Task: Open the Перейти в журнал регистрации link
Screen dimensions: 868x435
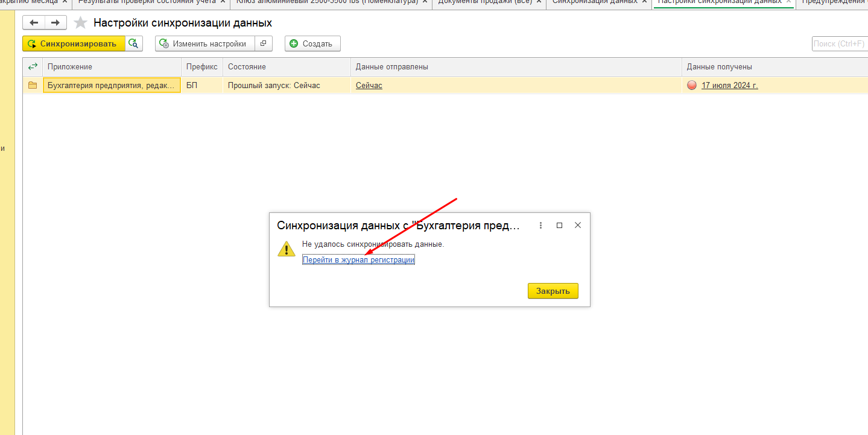Action: coord(358,260)
